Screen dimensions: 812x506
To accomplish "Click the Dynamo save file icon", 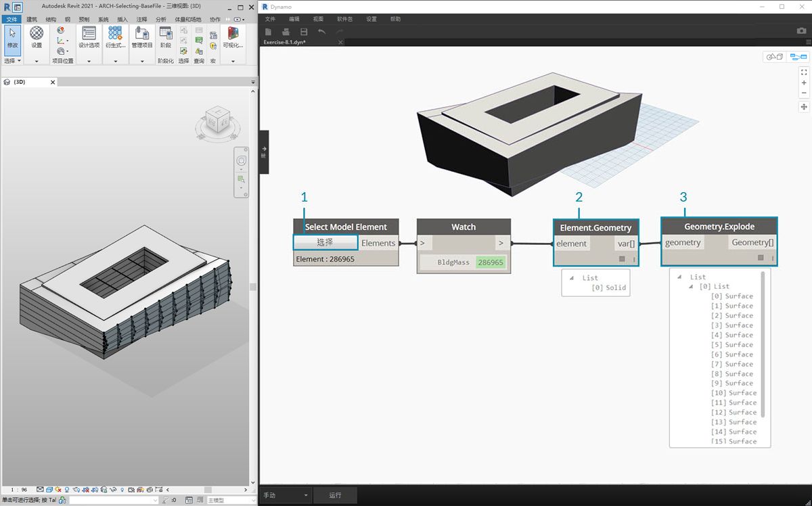I will coord(304,32).
